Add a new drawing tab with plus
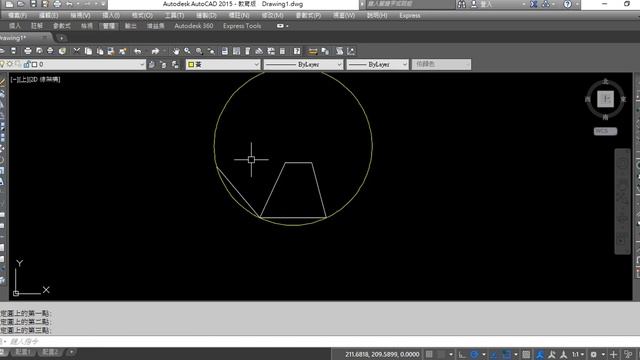The height and width of the screenshot is (360, 640). click(62, 38)
